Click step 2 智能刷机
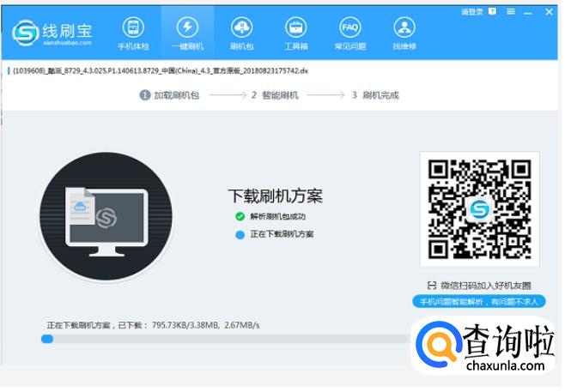Viewport: 565px width, 392px height. (275, 95)
